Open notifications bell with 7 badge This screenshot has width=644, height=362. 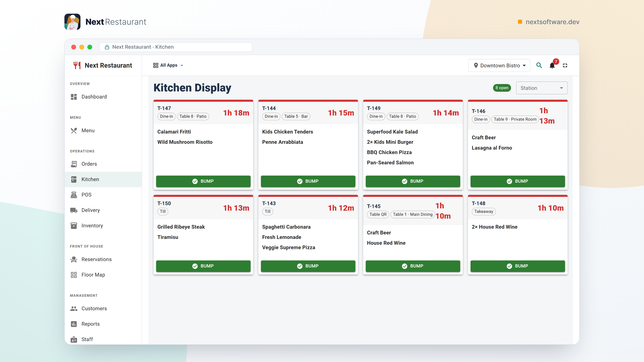(x=552, y=65)
